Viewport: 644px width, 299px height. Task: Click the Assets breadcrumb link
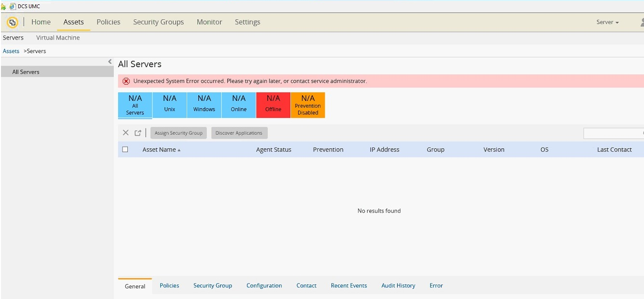pyautogui.click(x=11, y=51)
